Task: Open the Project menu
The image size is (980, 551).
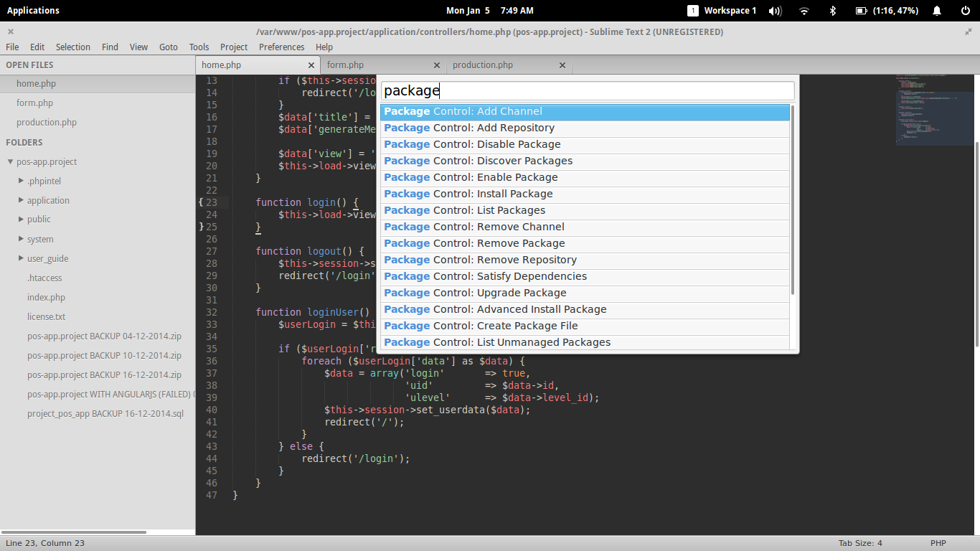Action: (234, 47)
